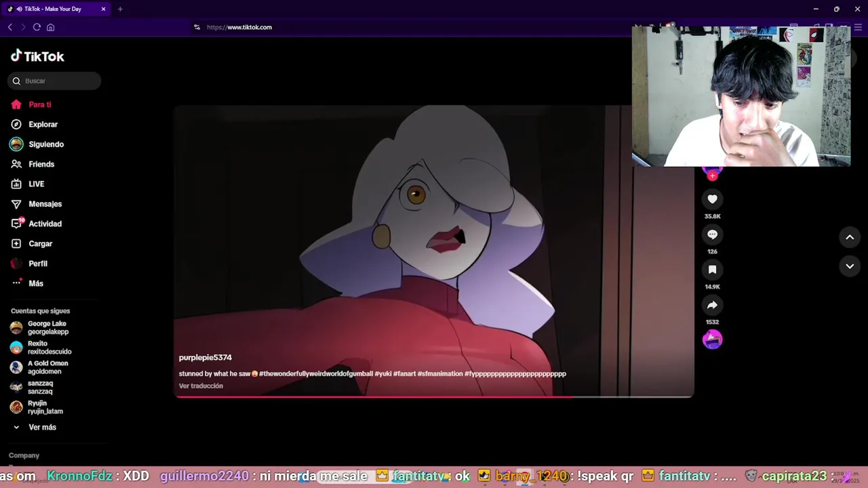Select the TikTok - Make Your Day tab
The height and width of the screenshot is (488, 868).
57,9
